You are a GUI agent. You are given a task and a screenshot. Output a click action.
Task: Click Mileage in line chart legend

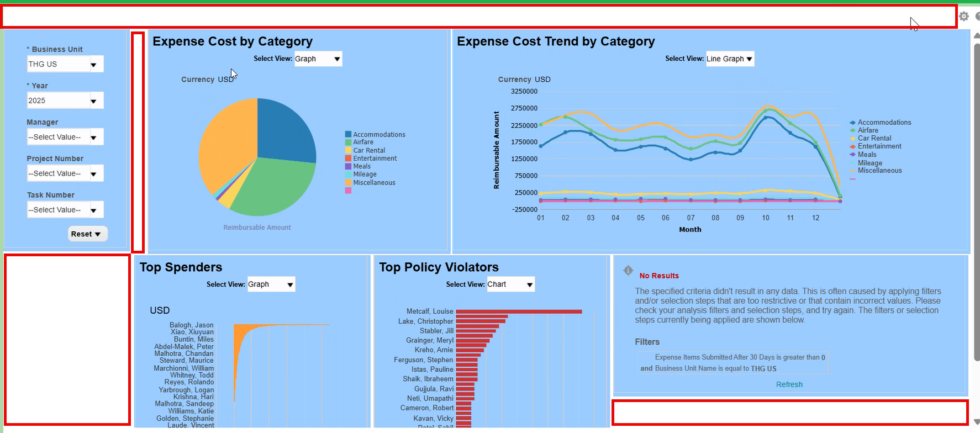870,163
